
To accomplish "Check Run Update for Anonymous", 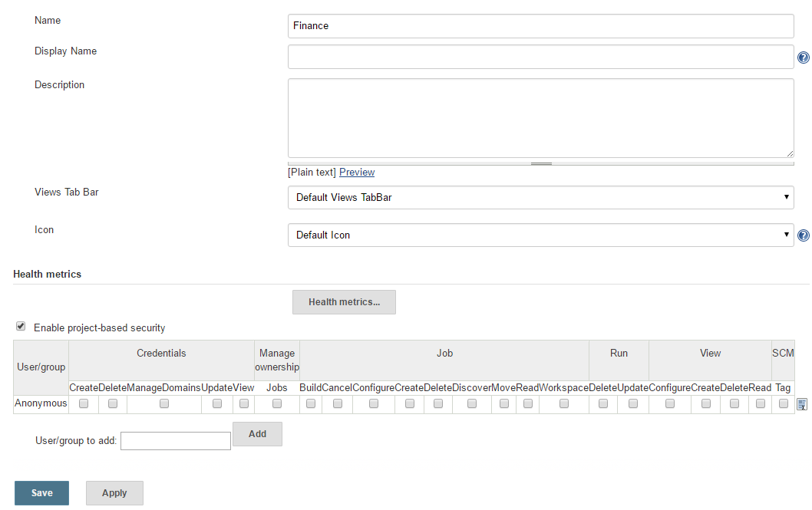I will click(x=633, y=403).
